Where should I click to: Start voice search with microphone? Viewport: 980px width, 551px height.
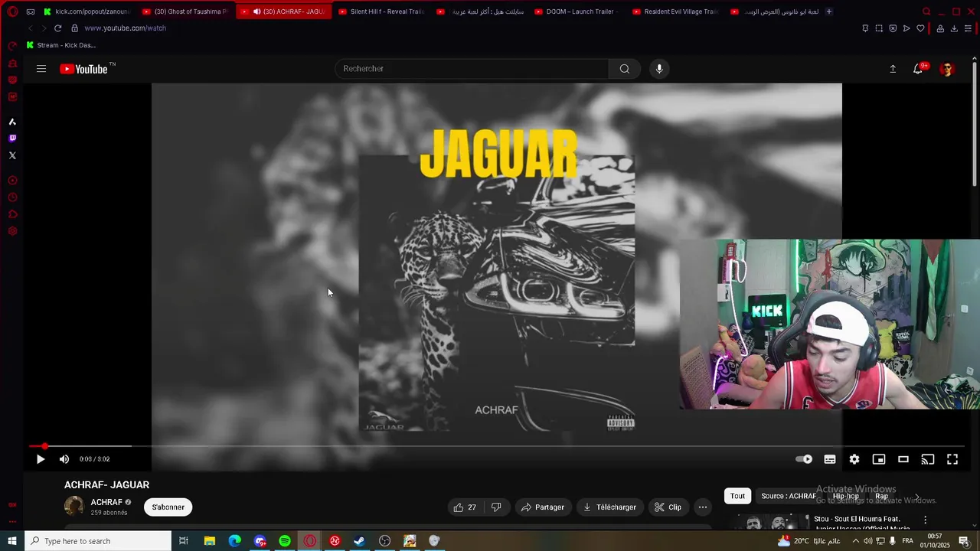click(x=659, y=69)
